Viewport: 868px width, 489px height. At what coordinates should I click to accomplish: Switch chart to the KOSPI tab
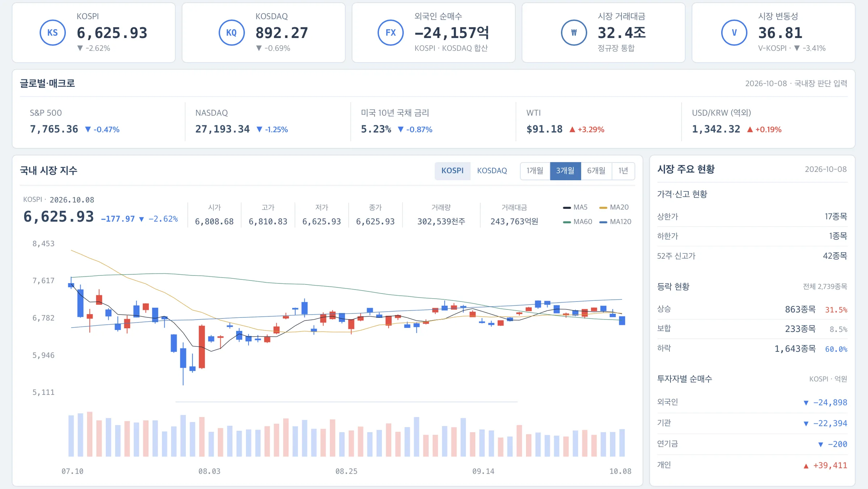(x=452, y=171)
